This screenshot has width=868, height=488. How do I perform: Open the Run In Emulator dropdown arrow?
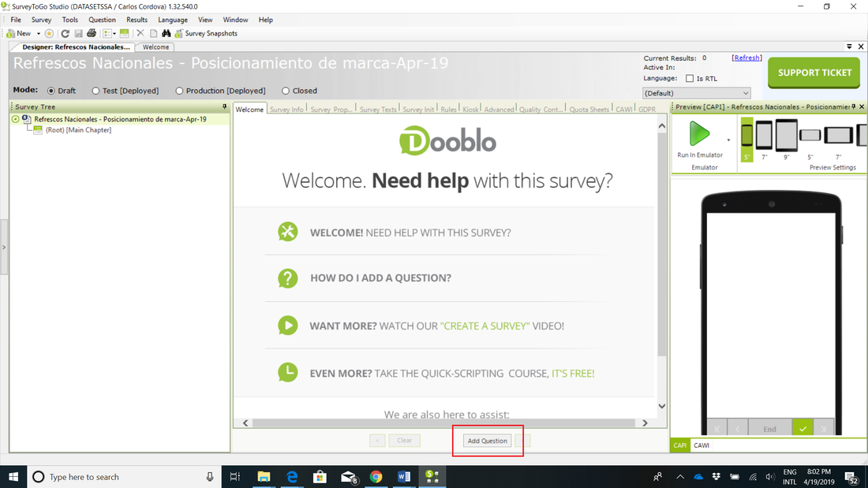728,140
